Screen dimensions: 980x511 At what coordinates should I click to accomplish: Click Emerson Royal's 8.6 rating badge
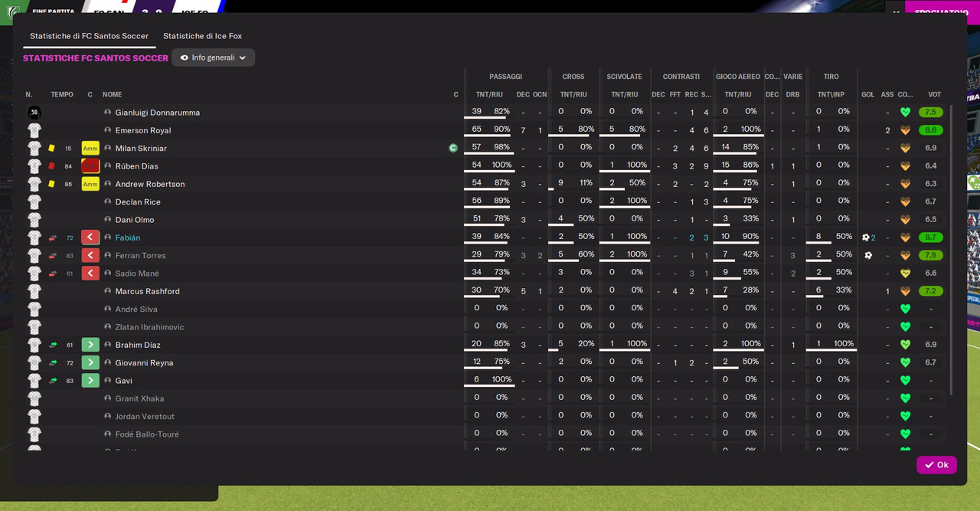click(931, 130)
